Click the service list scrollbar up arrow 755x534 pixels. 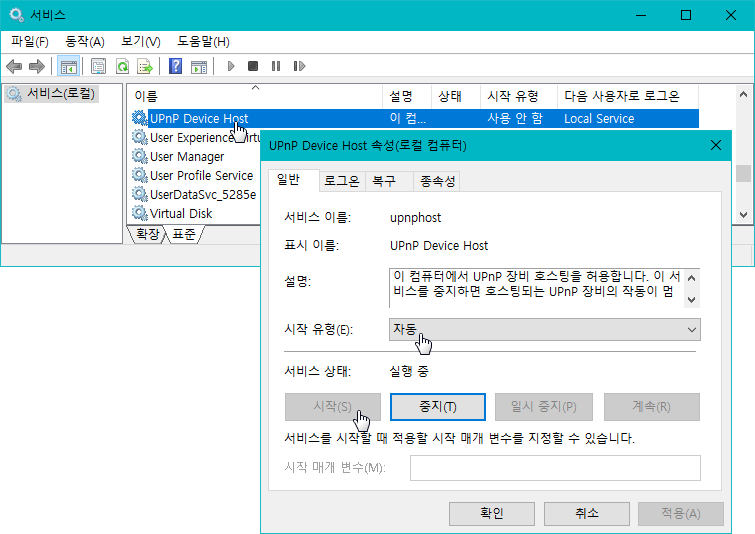click(743, 94)
